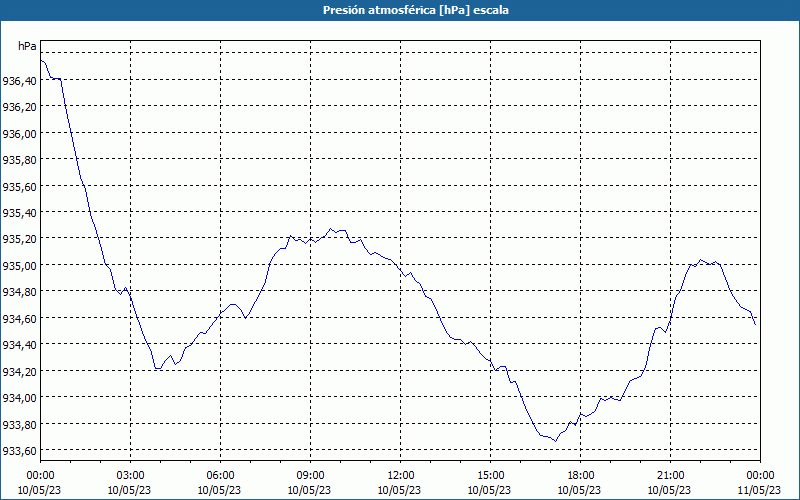Click the 936,00 axis value

coord(19,134)
